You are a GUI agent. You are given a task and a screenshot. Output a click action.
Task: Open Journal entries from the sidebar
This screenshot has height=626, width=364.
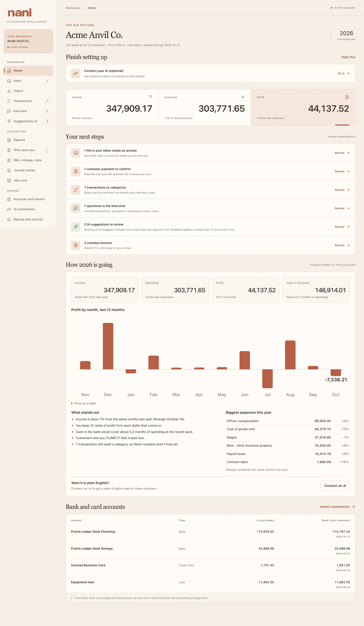coord(28,170)
